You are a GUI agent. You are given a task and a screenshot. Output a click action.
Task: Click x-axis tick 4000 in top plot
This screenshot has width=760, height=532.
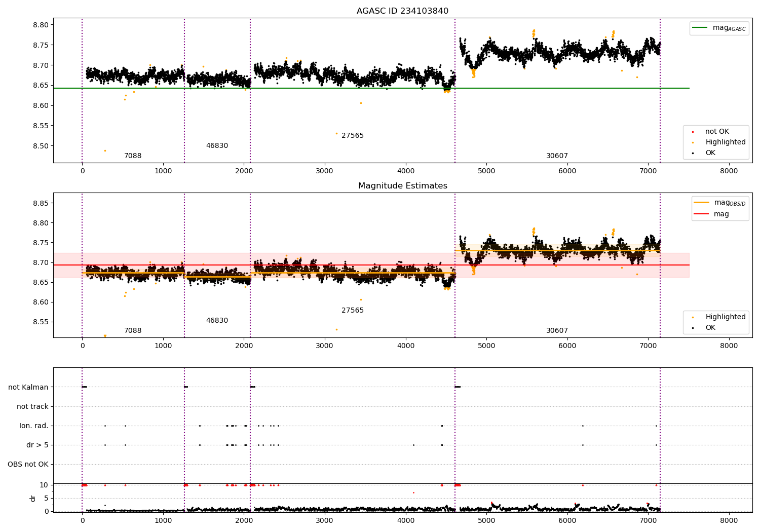pyautogui.click(x=405, y=171)
